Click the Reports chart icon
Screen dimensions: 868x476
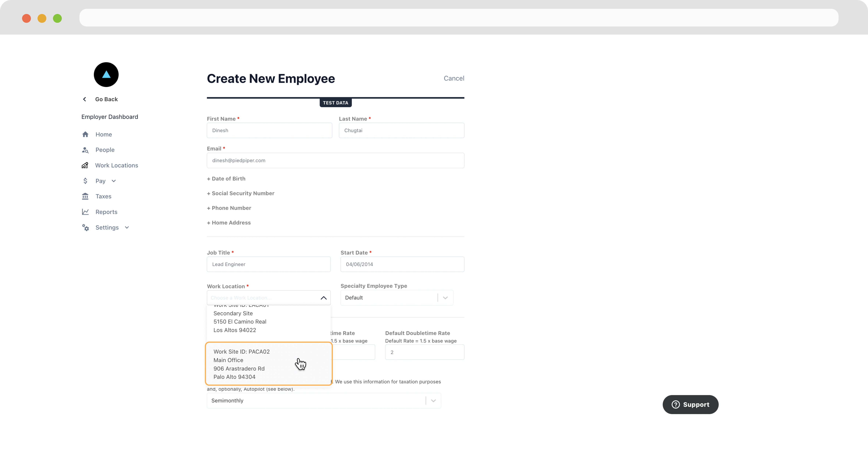(x=85, y=212)
